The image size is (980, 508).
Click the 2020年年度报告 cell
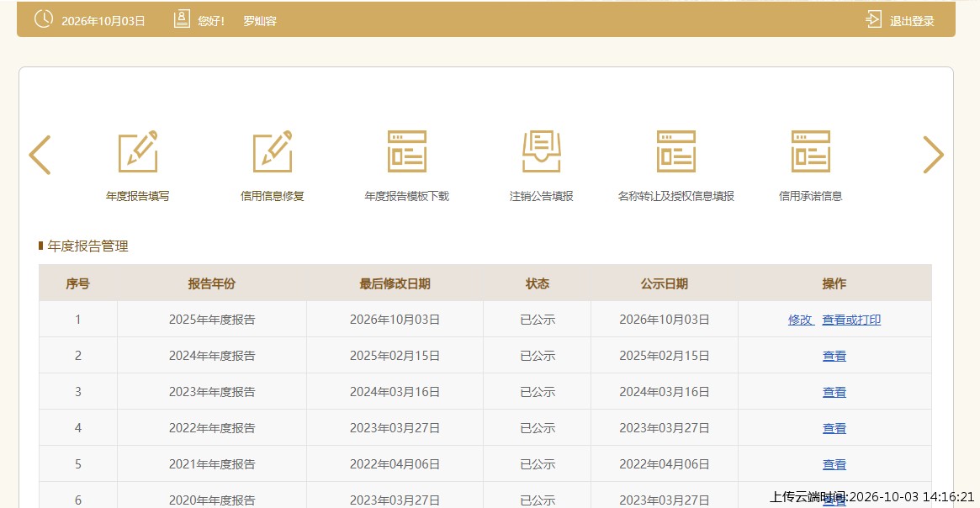pos(212,496)
